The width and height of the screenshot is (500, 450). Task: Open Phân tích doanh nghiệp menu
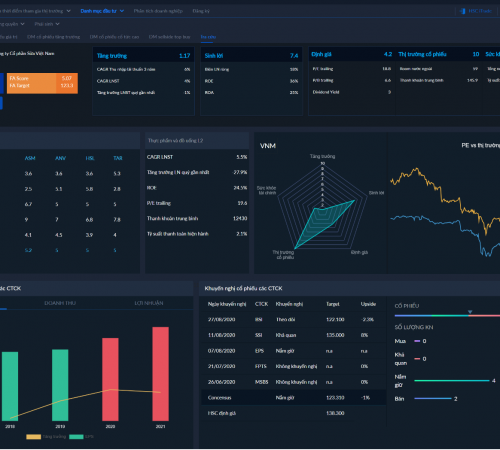click(158, 11)
